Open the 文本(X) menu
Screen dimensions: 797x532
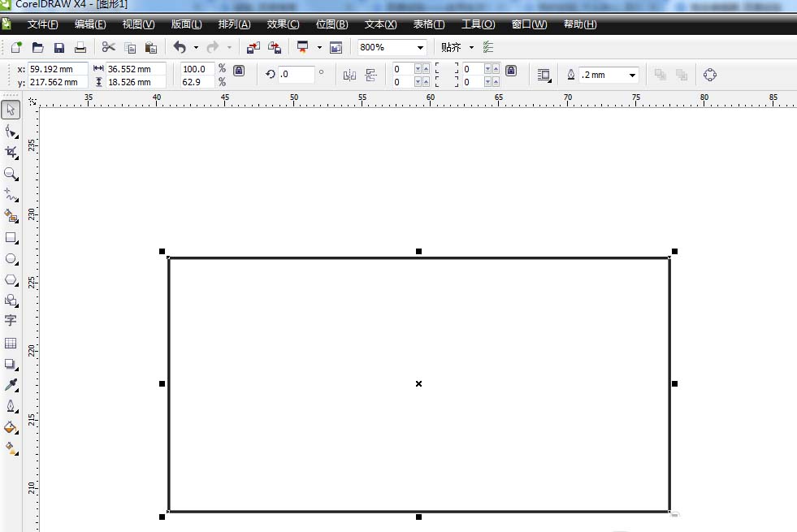(x=380, y=24)
